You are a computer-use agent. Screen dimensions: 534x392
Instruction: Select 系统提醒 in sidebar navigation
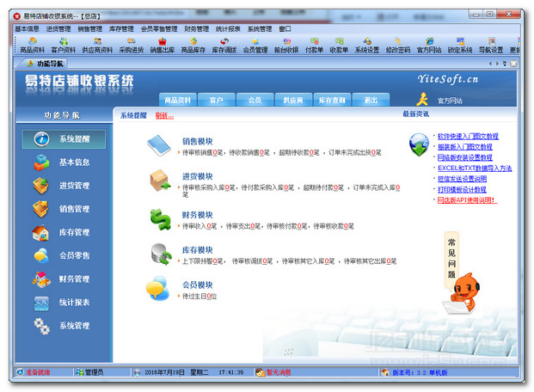pyautogui.click(x=64, y=139)
